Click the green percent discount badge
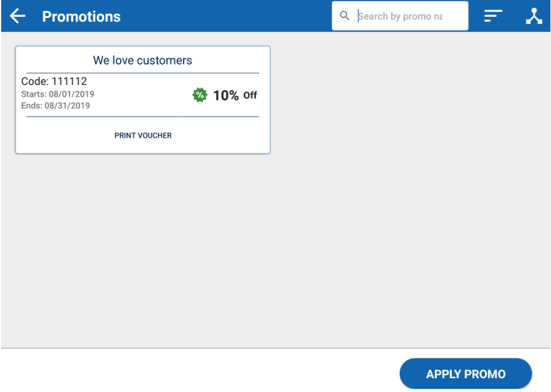The height and width of the screenshot is (392, 551). click(x=200, y=95)
